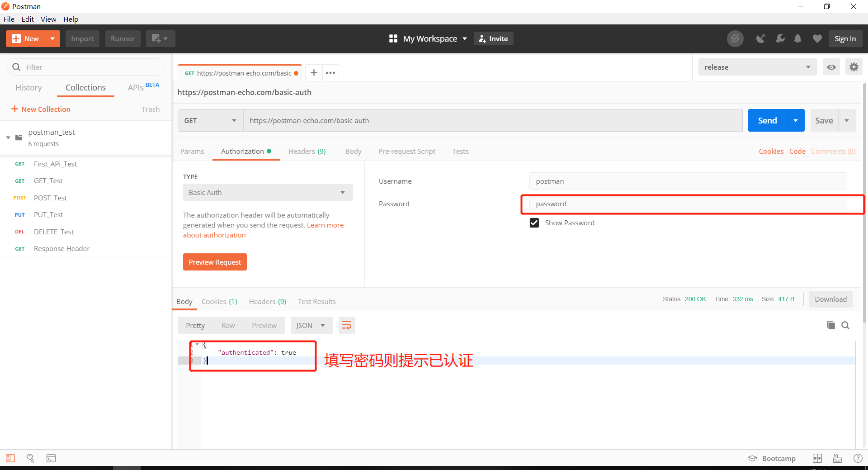Image resolution: width=868 pixels, height=470 pixels.
Task: Open the release environment dropdown
Action: pyautogui.click(x=757, y=67)
